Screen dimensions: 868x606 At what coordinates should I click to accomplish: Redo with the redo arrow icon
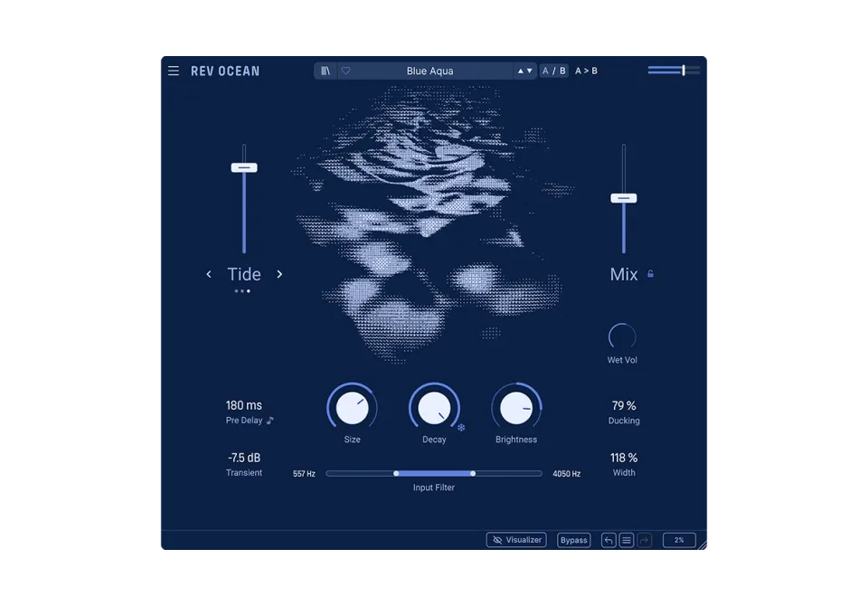point(644,540)
